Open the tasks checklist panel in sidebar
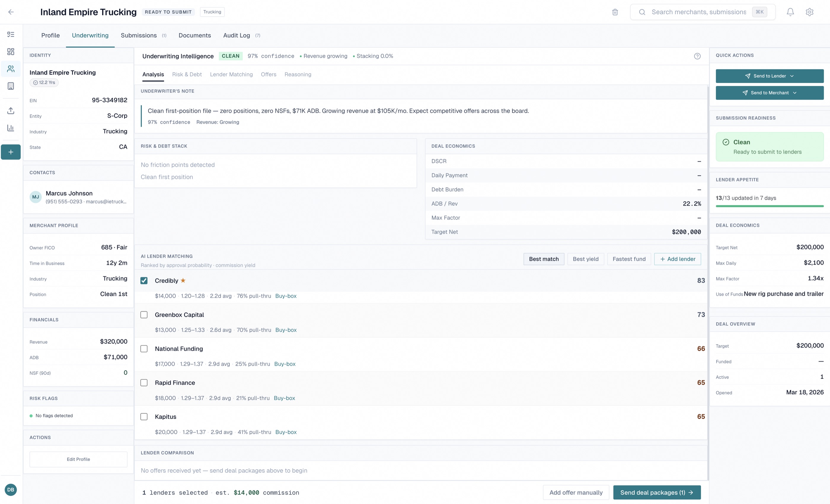Screen dimensions: 830x504 point(10,34)
